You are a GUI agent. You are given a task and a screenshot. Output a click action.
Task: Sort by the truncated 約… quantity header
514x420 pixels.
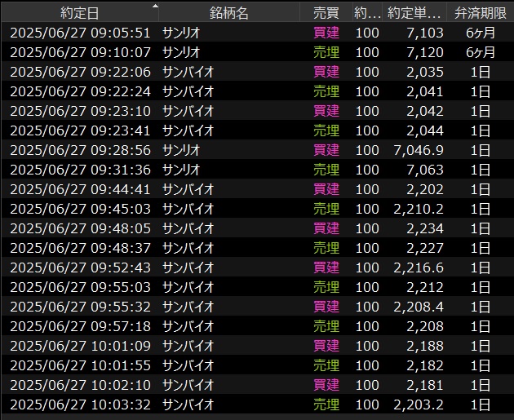367,13
